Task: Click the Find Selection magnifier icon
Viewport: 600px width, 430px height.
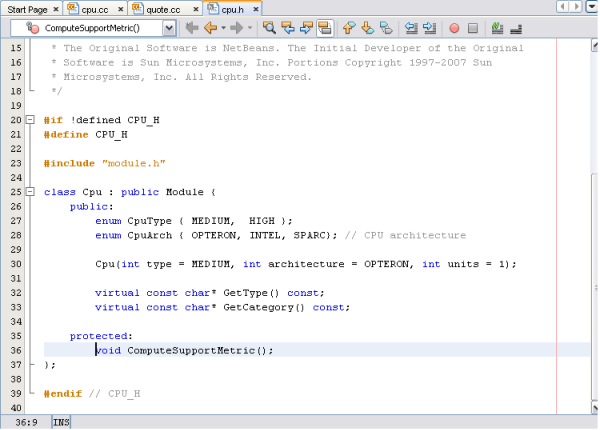Action: (270, 29)
